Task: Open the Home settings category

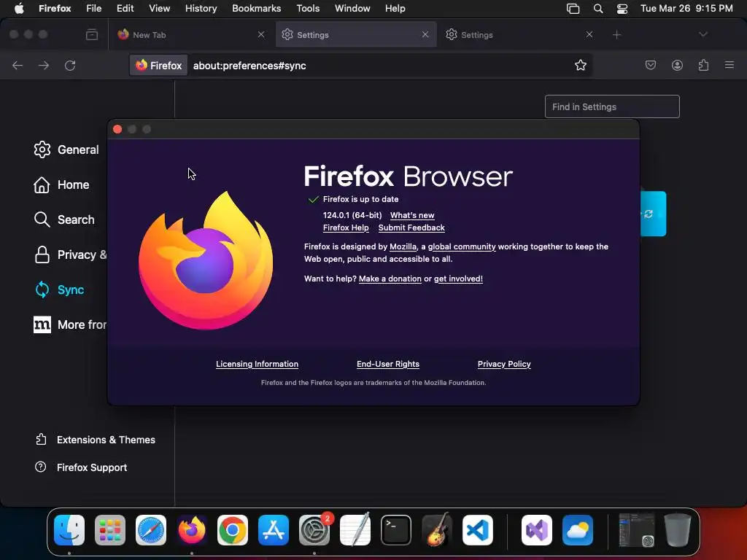Action: 61,184
